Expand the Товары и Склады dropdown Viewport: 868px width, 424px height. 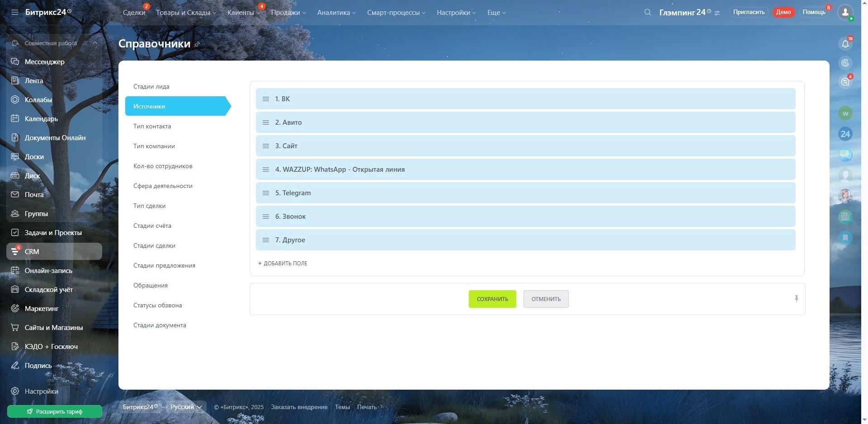point(186,13)
